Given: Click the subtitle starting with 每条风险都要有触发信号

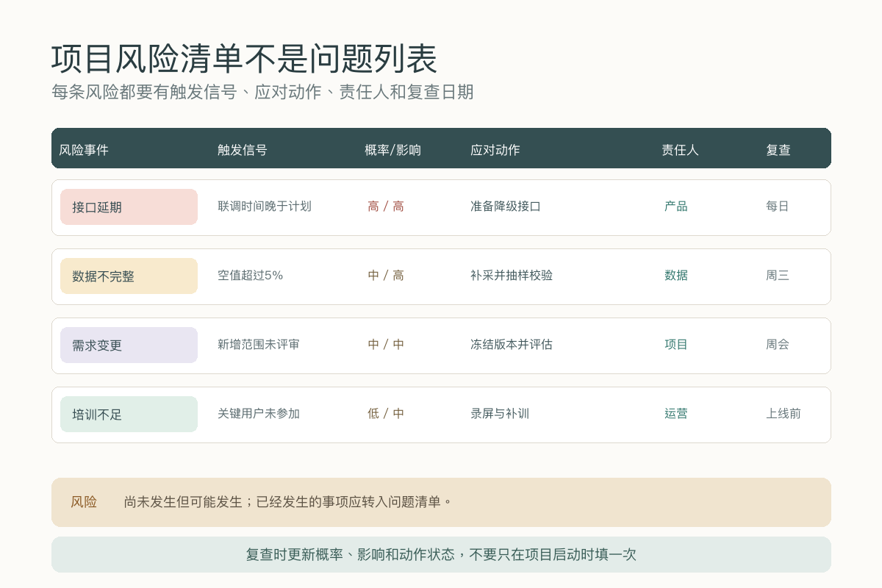Looking at the screenshot, I should point(262,92).
